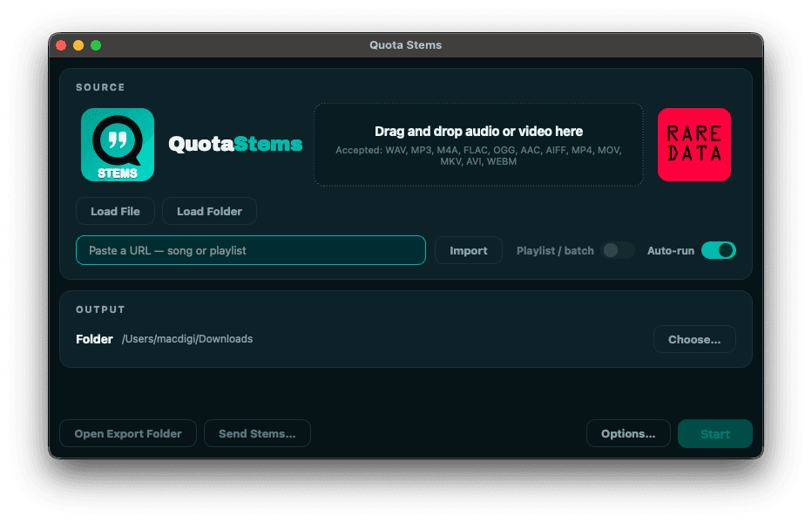
Task: Maximize the Quota Stems window
Action: [x=96, y=45]
